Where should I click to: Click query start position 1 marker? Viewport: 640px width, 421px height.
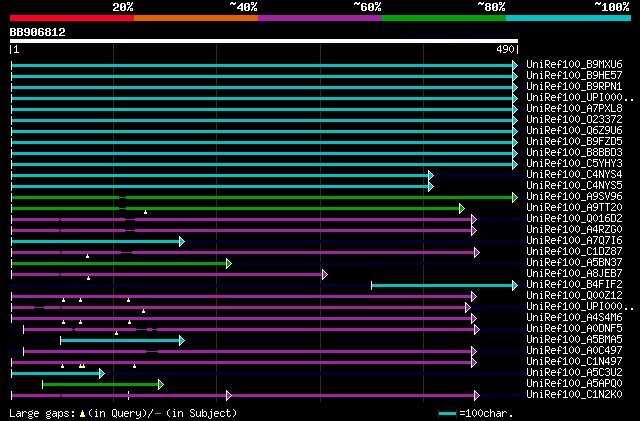coord(14,49)
